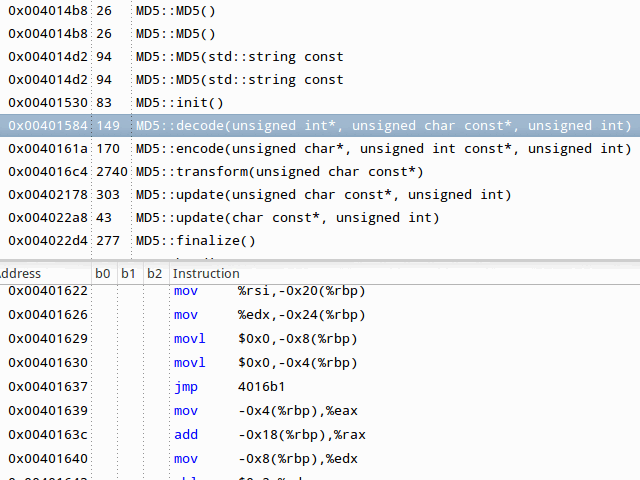Select the MD5::transform function row

pyautogui.click(x=320, y=171)
